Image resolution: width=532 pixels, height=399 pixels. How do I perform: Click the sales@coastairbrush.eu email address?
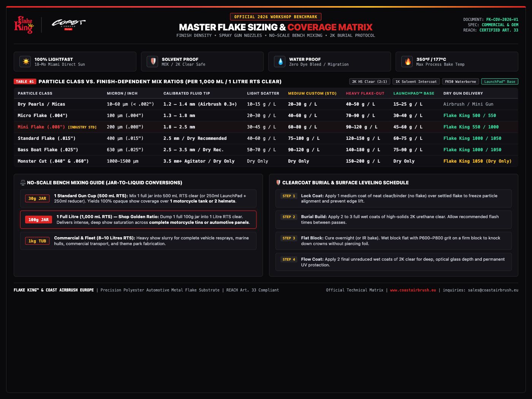tap(493, 290)
